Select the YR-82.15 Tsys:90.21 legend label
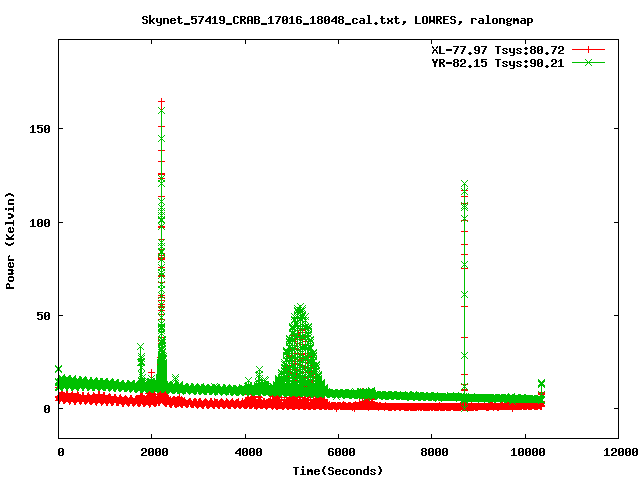 [498, 63]
